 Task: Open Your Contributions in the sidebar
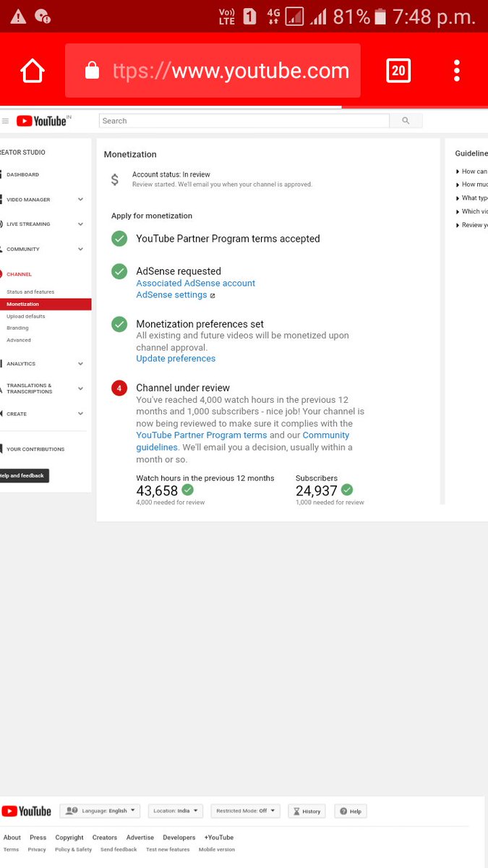click(35, 449)
